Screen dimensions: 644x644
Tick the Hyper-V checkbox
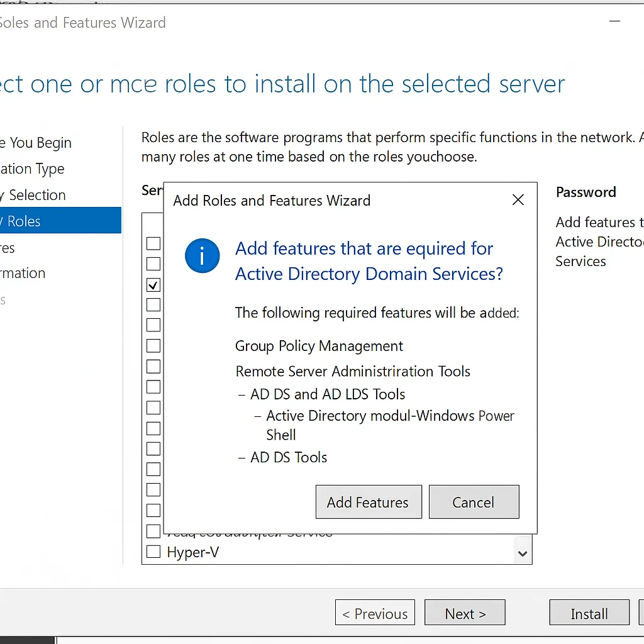tap(153, 552)
